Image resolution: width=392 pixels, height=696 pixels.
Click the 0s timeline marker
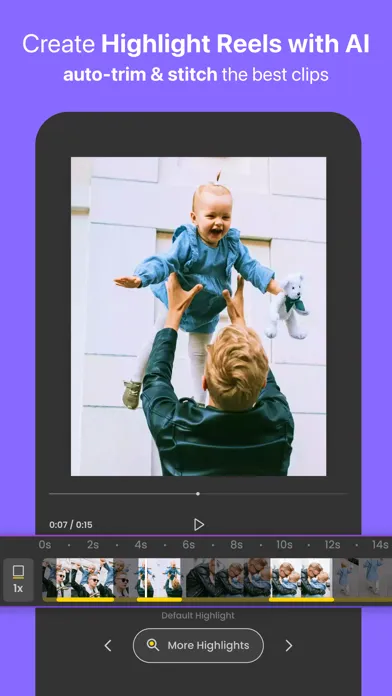tap(45, 545)
